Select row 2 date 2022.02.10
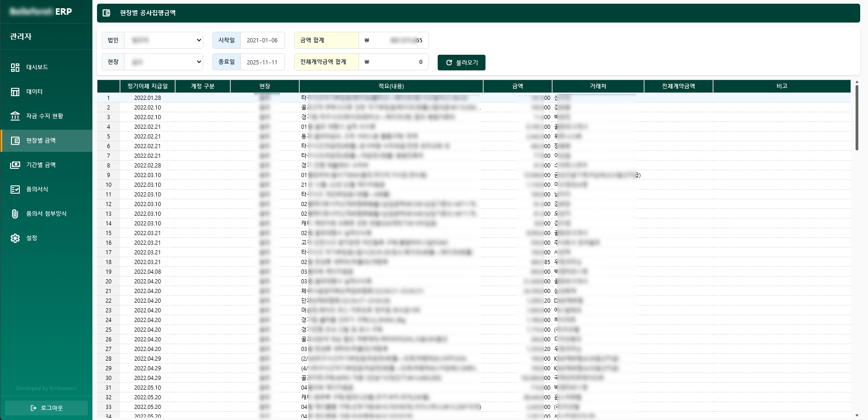 tap(148, 108)
